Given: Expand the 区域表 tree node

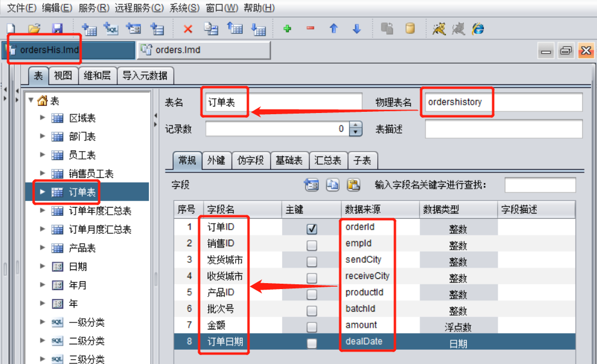Looking at the screenshot, I should 43,118.
